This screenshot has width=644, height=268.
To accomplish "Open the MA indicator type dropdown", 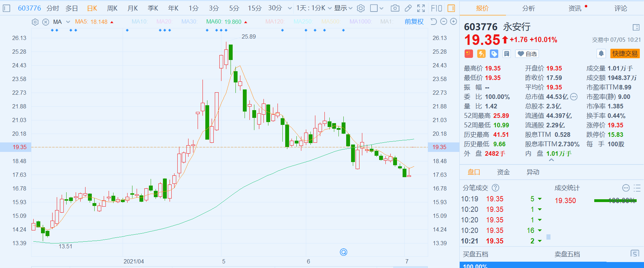I will [x=68, y=22].
